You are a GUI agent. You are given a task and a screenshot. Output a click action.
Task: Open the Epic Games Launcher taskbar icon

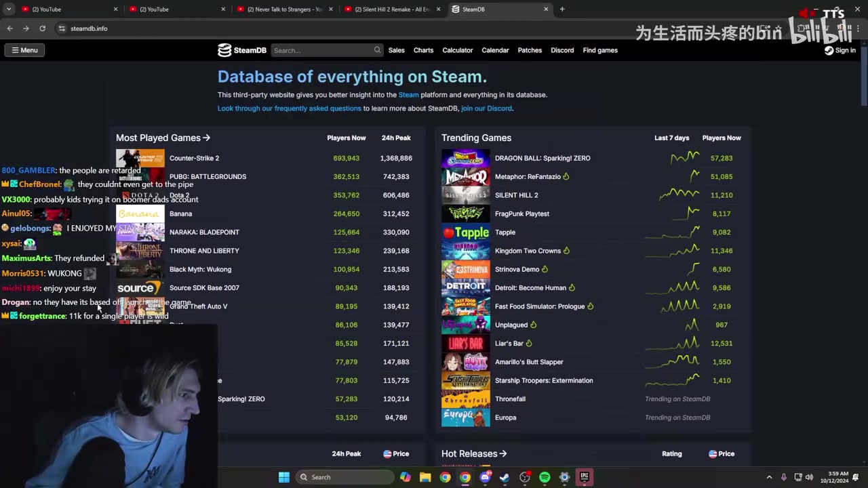[584, 477]
